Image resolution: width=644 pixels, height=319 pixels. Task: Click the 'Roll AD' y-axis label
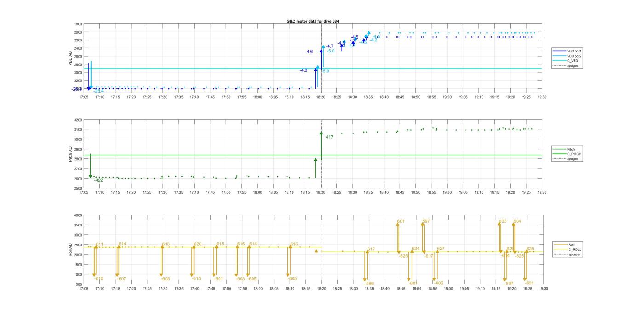(70, 249)
